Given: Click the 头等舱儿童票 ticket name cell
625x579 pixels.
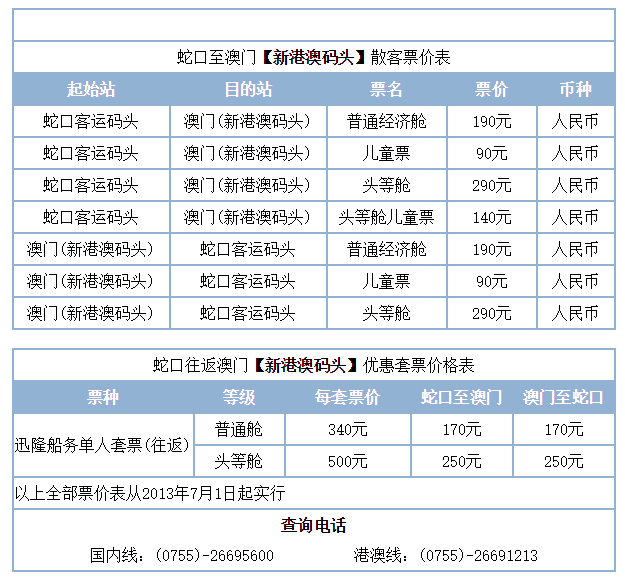Looking at the screenshot, I should tap(386, 217).
